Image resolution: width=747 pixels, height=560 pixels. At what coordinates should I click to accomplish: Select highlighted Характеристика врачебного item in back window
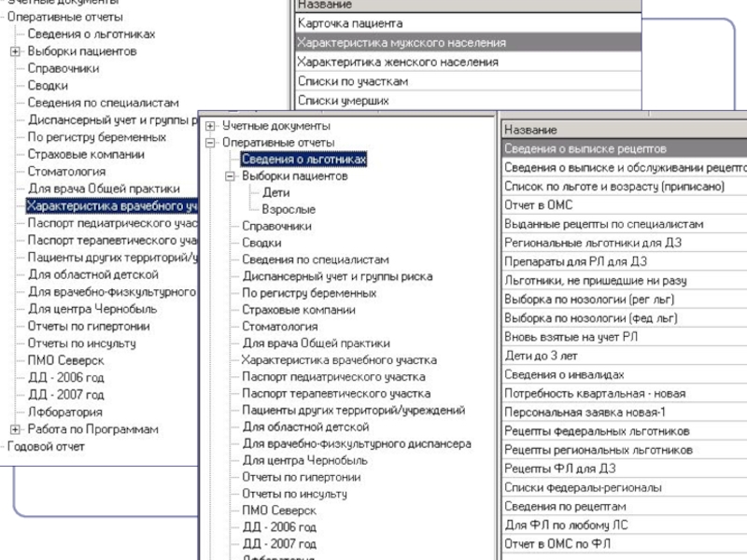coord(111,205)
